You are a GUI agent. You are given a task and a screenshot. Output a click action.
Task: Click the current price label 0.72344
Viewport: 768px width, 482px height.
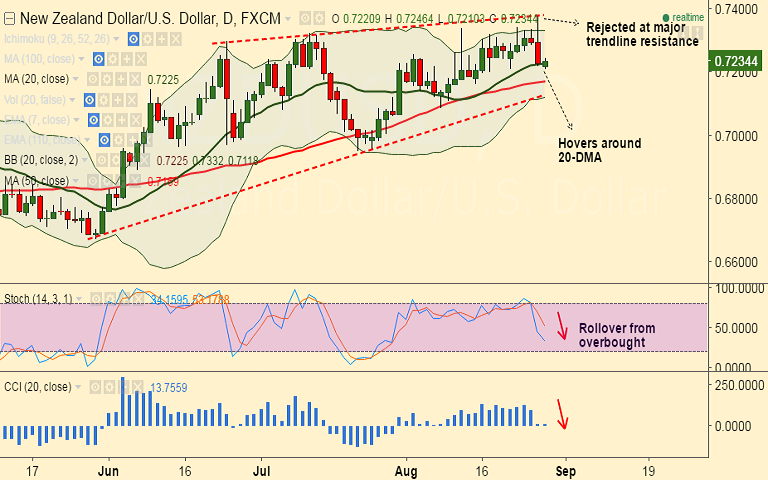pyautogui.click(x=736, y=62)
